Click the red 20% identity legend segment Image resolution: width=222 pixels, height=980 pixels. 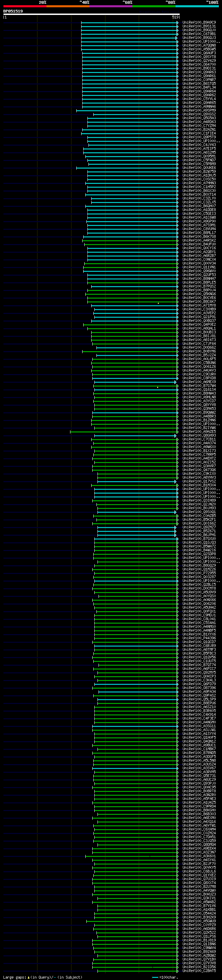25,6
